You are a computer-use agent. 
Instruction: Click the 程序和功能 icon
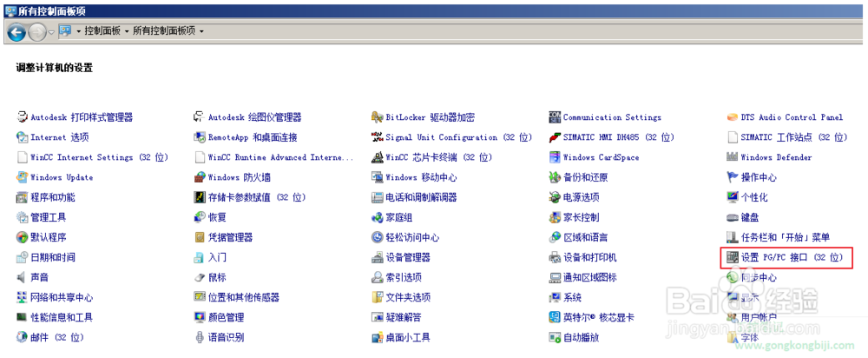point(23,197)
